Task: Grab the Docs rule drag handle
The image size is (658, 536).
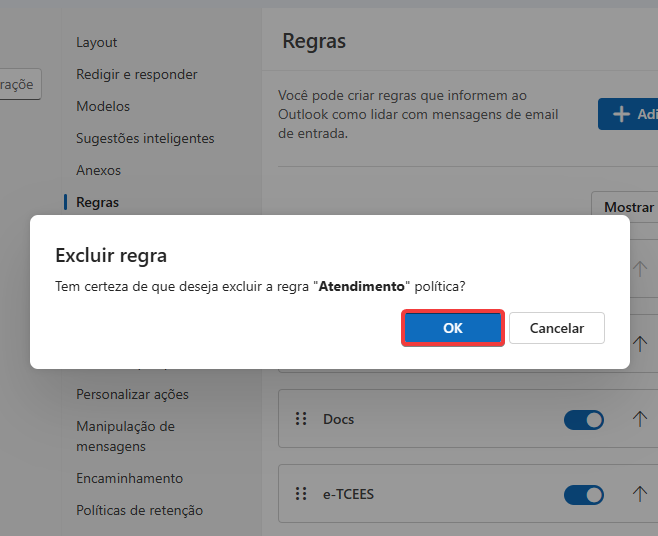Action: click(x=301, y=419)
